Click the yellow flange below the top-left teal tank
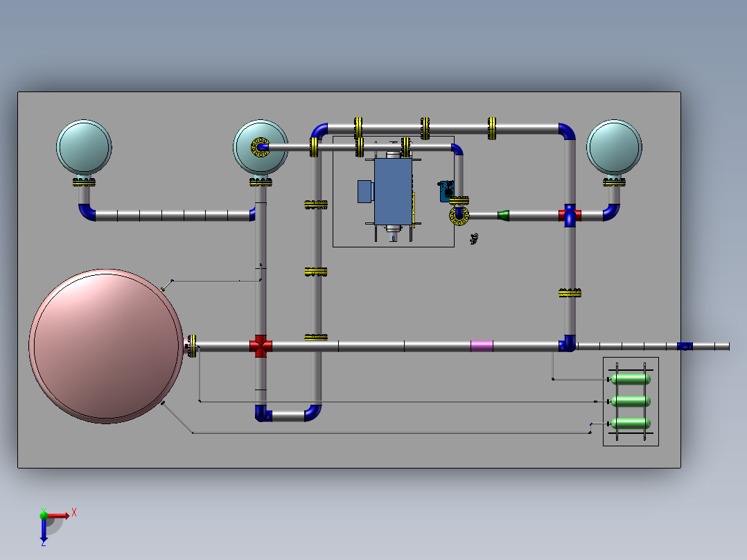Screen dimensions: 747x560 pyautogui.click(x=84, y=182)
